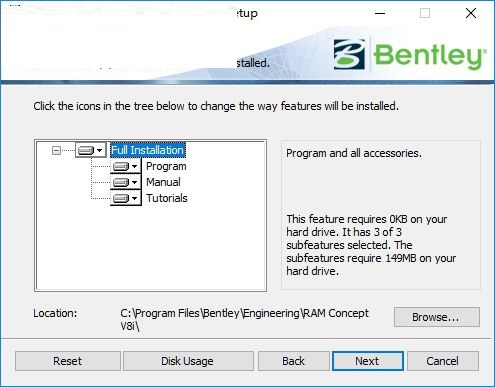This screenshot has width=495, height=387.
Task: Close the setup window
Action: 471,13
